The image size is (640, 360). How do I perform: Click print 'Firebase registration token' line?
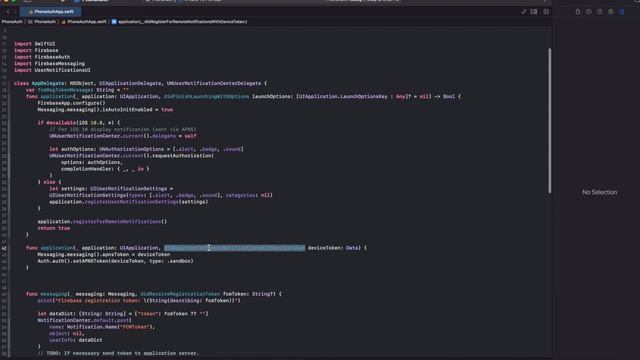[139, 300]
